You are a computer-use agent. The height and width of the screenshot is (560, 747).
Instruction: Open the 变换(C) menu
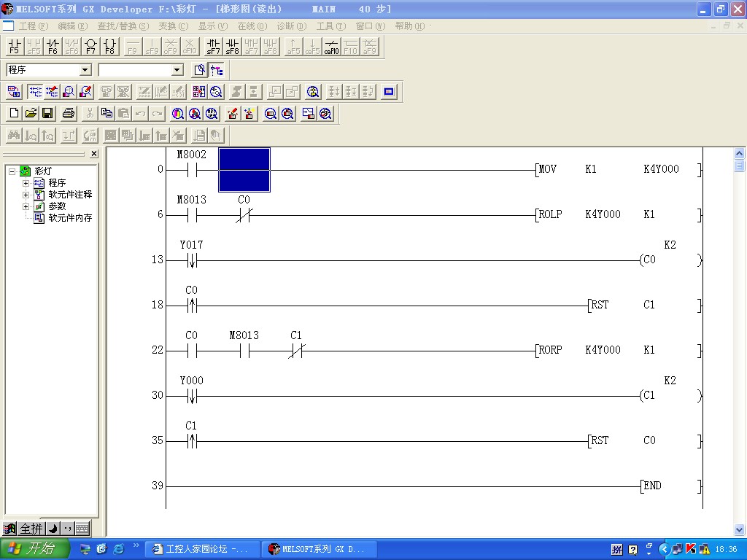[172, 26]
